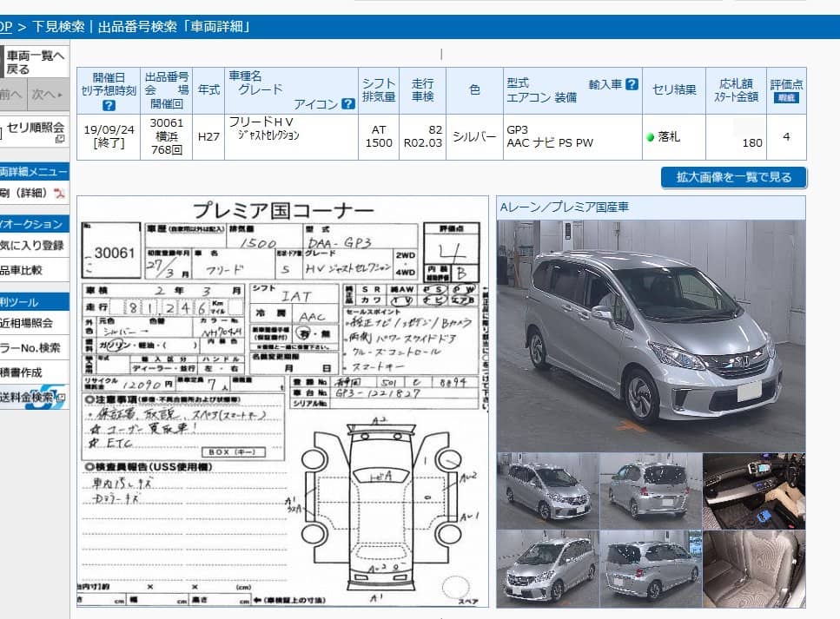This screenshot has height=619, width=840.
Task: Click popup icon beside セリ順照会
Action: point(59,139)
